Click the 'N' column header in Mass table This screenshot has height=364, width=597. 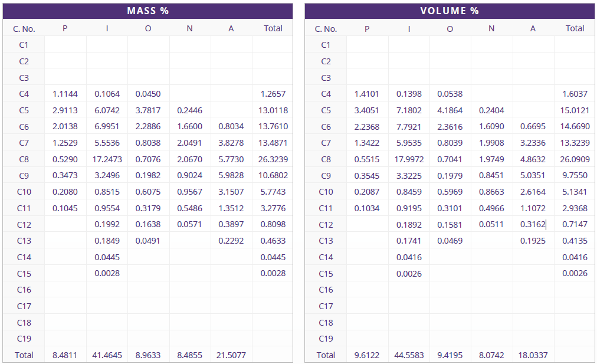[x=189, y=28]
